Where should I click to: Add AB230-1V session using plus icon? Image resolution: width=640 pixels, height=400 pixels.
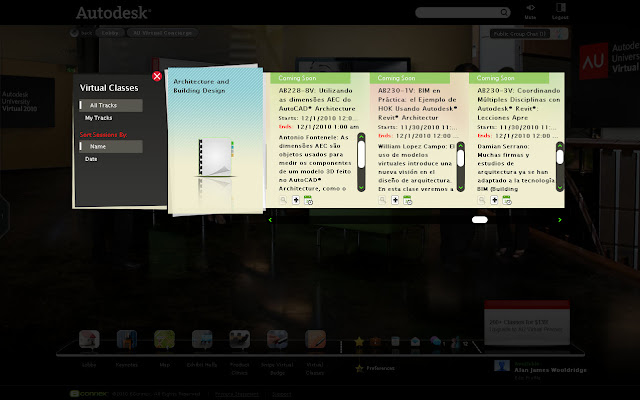[395, 200]
